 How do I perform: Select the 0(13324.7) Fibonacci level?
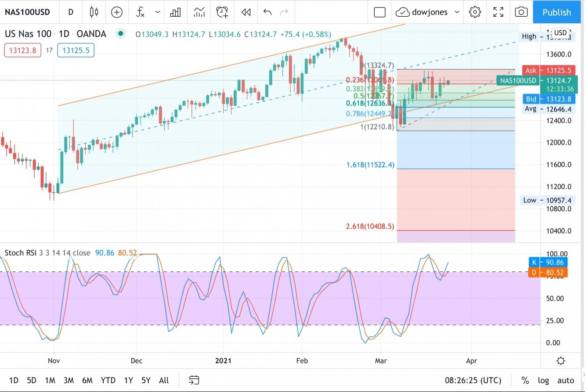(377, 65)
